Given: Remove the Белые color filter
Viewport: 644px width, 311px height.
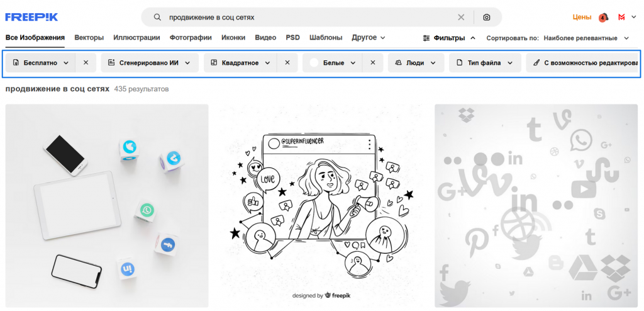Looking at the screenshot, I should coord(373,63).
